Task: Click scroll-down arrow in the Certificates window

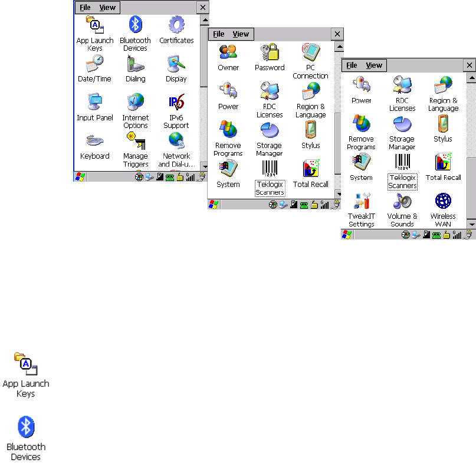Action: 205,166
